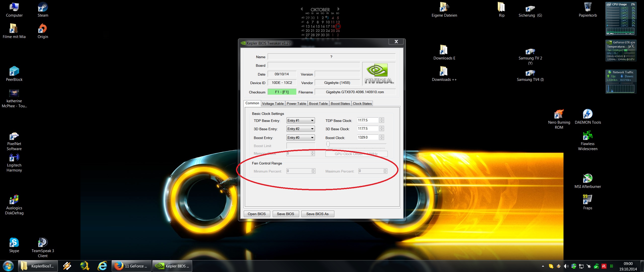The image size is (644, 272).
Task: Switch to Power Table tab
Action: (296, 104)
